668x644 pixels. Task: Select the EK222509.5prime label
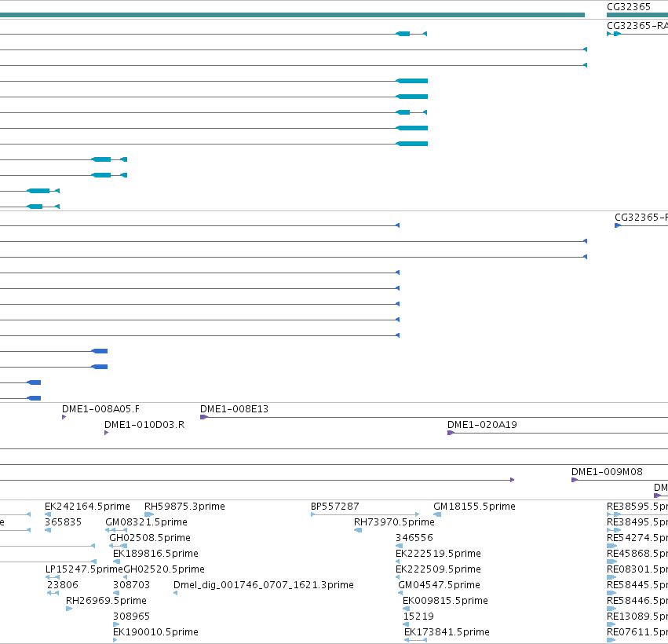click(x=438, y=569)
